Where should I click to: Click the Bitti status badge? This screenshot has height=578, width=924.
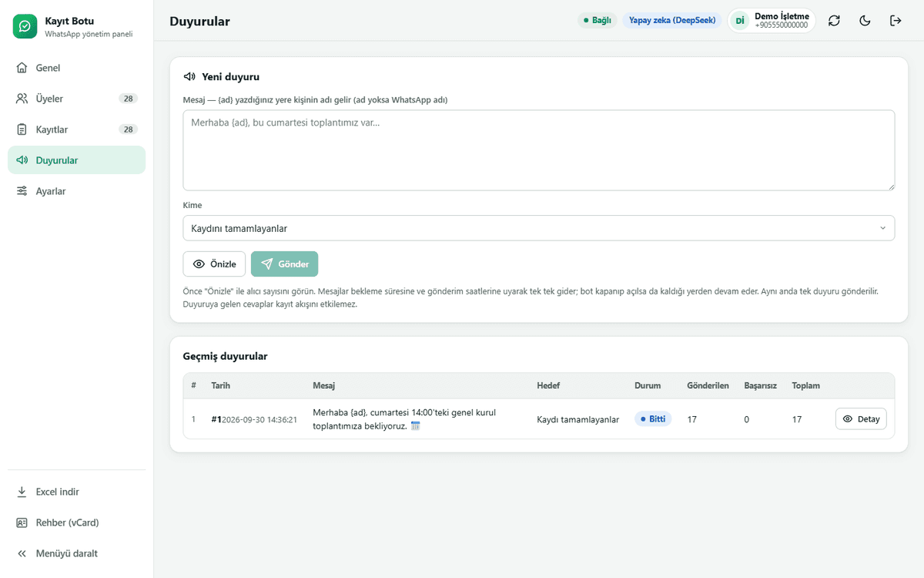tap(653, 419)
